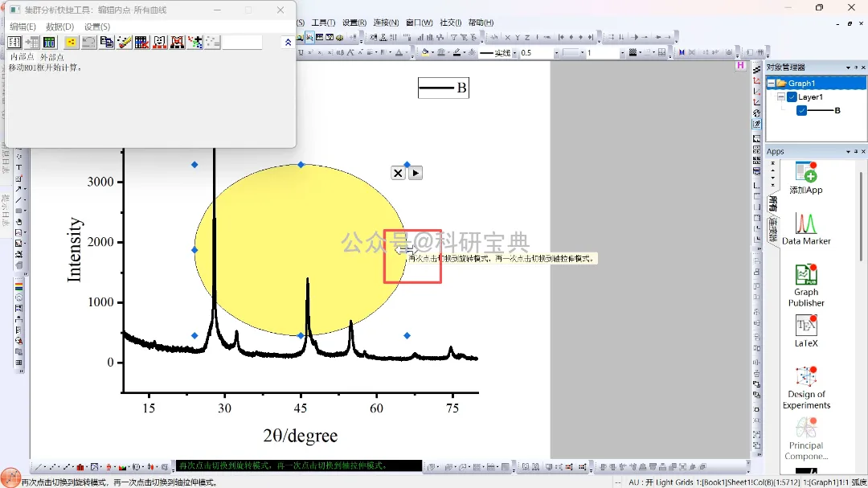Collapse the cluster tool toolbar with double chevron

click(288, 42)
